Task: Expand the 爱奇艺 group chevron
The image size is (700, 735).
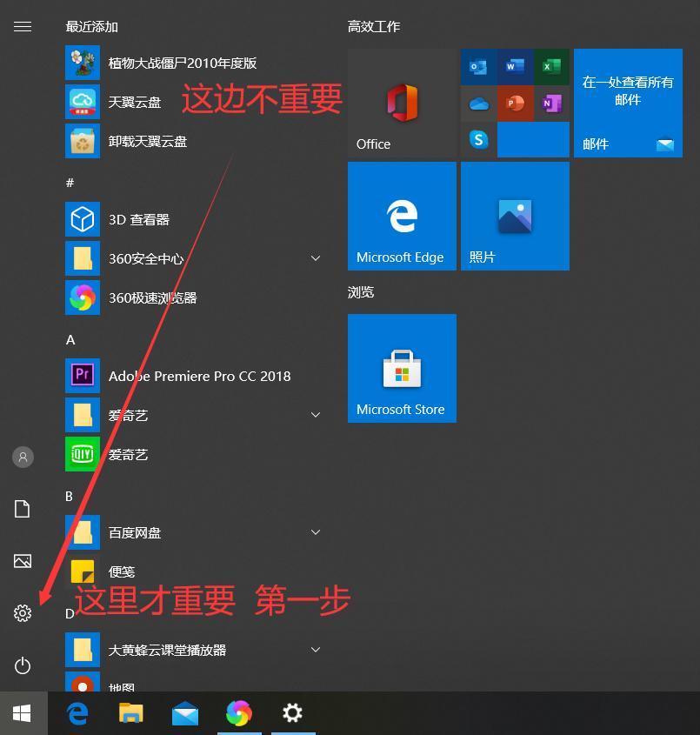Action: click(x=315, y=415)
